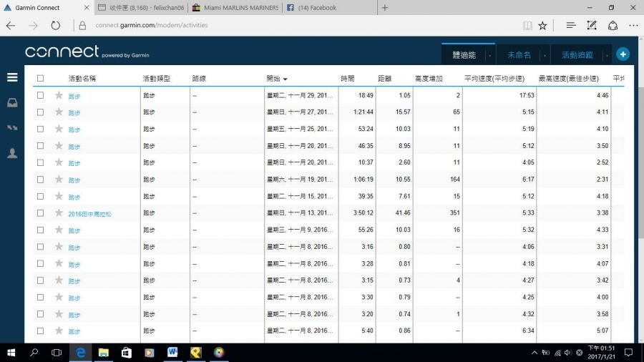The width and height of the screenshot is (644, 362).
Task: Add page to favorites star icon
Action: pyautogui.click(x=542, y=26)
